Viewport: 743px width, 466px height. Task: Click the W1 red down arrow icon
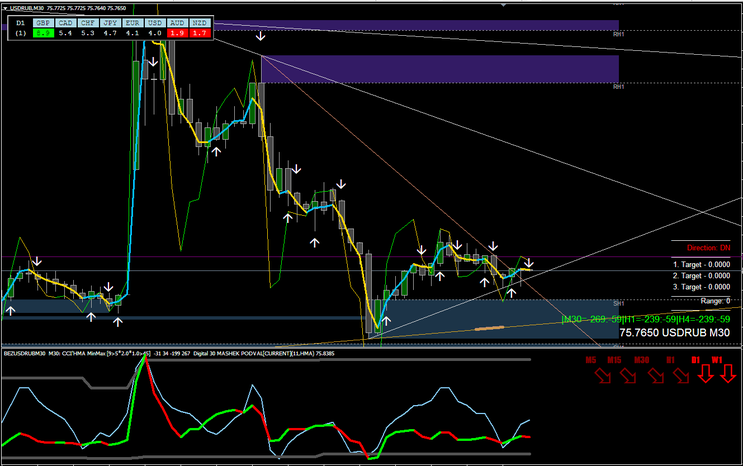(x=728, y=374)
